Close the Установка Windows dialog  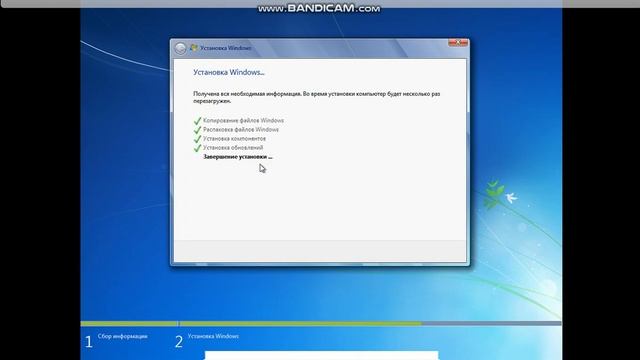[458, 42]
